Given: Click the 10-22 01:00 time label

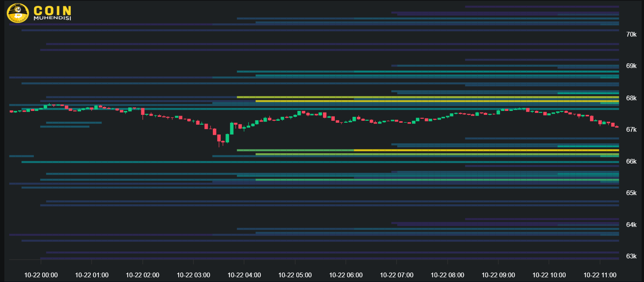Looking at the screenshot, I should [92, 275].
